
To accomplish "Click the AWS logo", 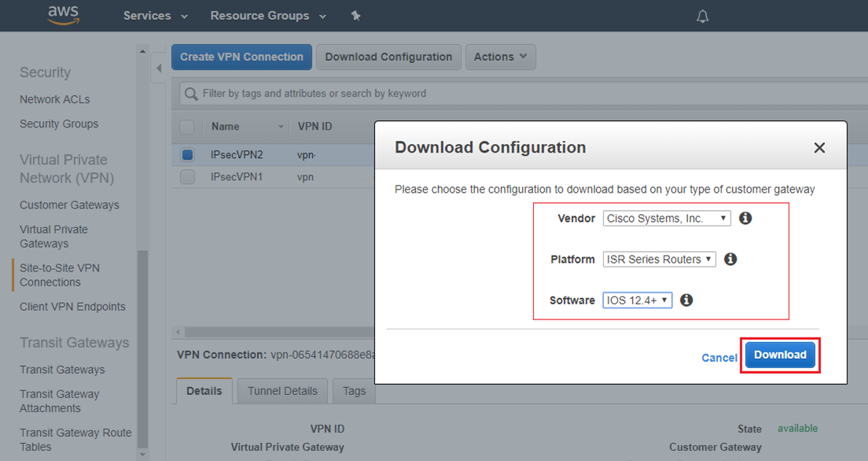I will pyautogui.click(x=64, y=16).
